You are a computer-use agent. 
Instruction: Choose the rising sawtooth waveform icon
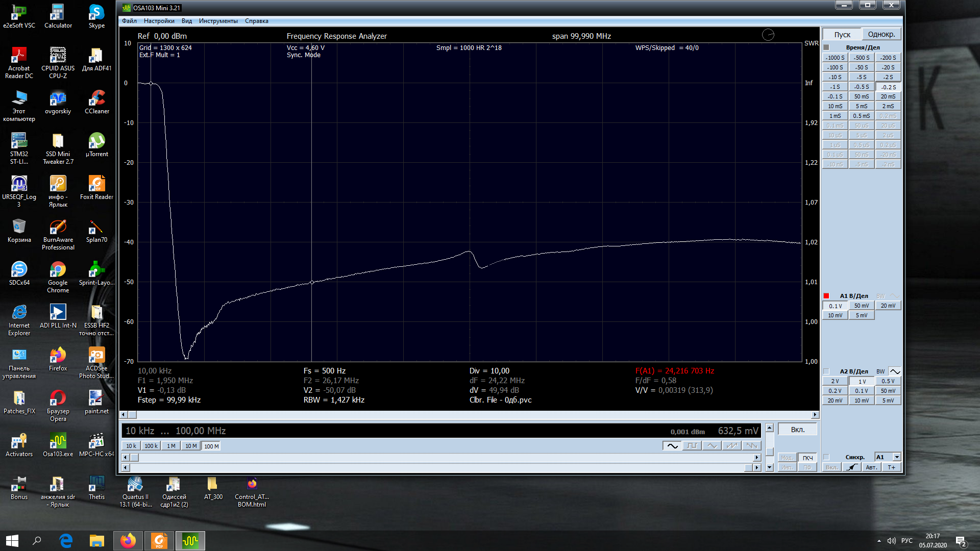pyautogui.click(x=732, y=446)
